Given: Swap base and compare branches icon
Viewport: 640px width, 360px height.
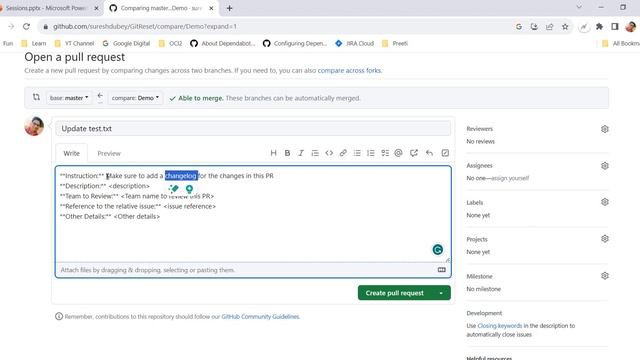Looking at the screenshot, I should [x=36, y=97].
